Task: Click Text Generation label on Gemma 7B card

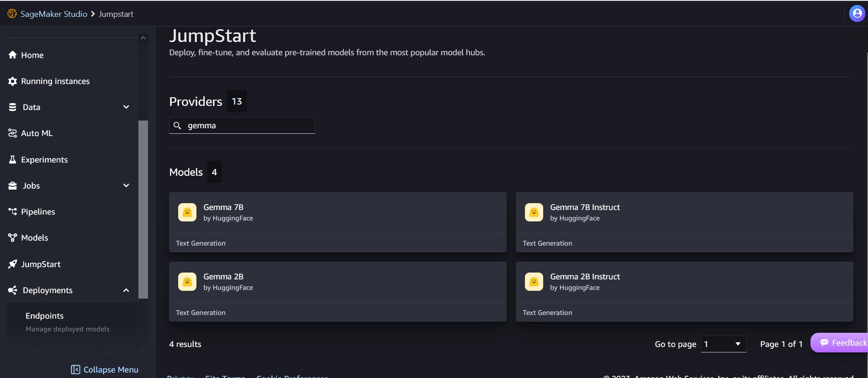Action: (x=201, y=243)
